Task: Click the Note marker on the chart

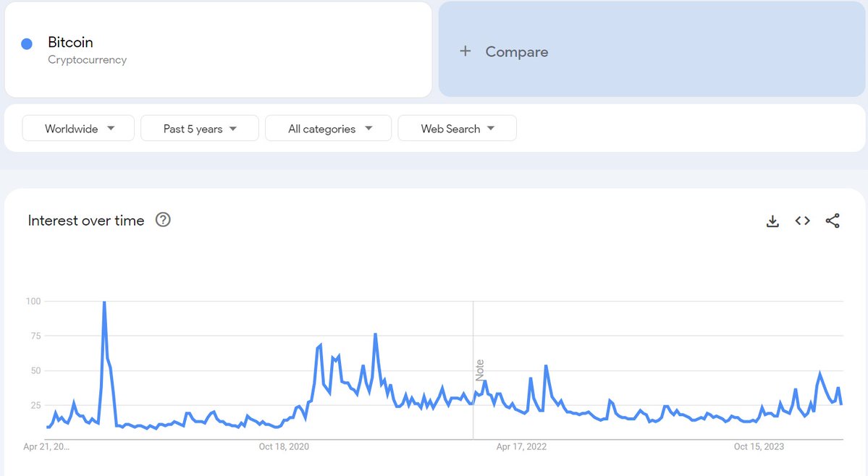Action: 479,370
